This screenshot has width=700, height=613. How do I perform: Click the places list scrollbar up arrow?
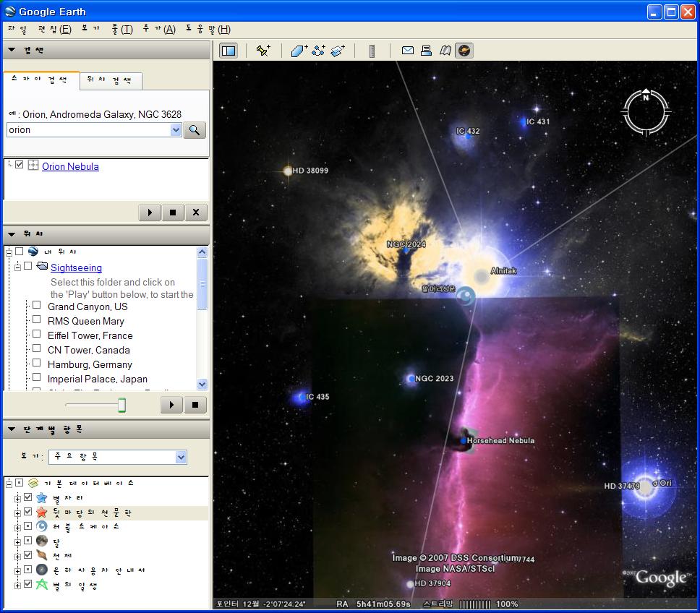click(x=202, y=252)
